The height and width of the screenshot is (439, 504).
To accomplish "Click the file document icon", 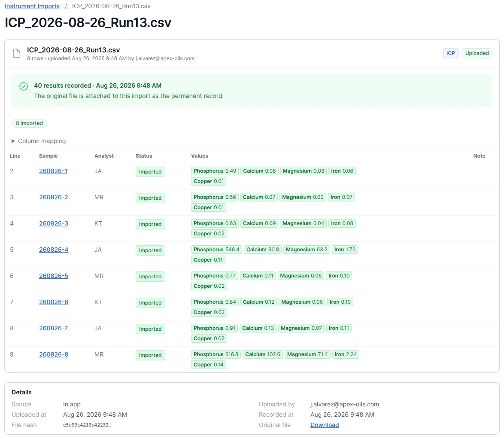I will 17,53.
